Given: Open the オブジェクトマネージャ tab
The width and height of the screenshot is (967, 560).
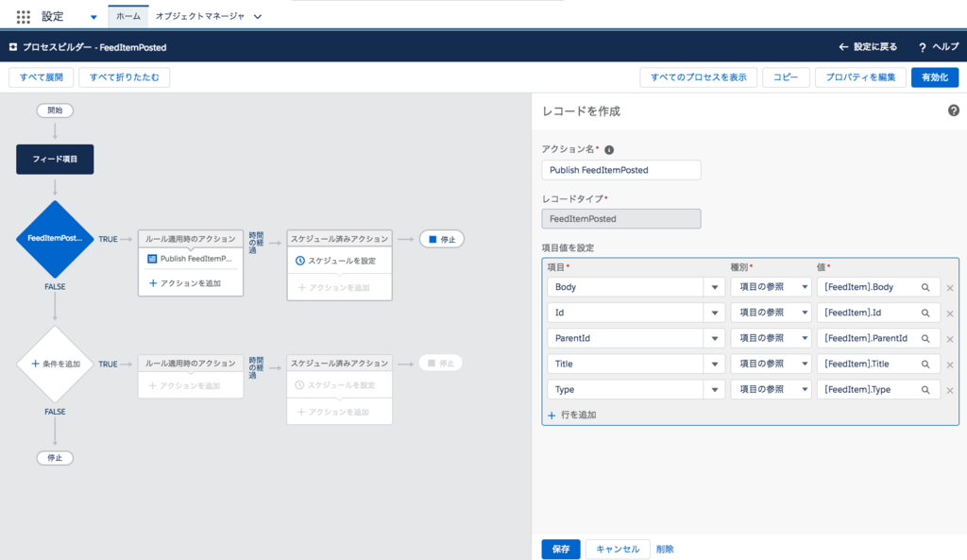Looking at the screenshot, I should click(x=200, y=17).
